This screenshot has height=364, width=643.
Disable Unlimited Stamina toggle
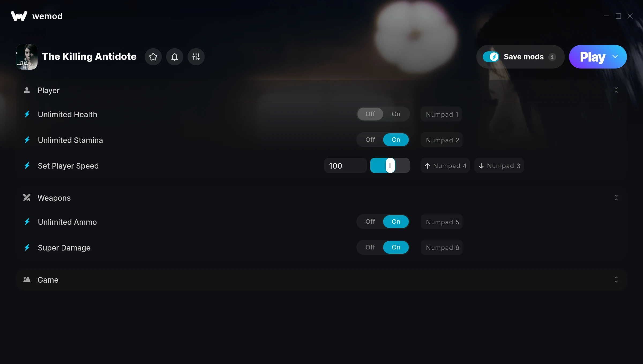(370, 139)
